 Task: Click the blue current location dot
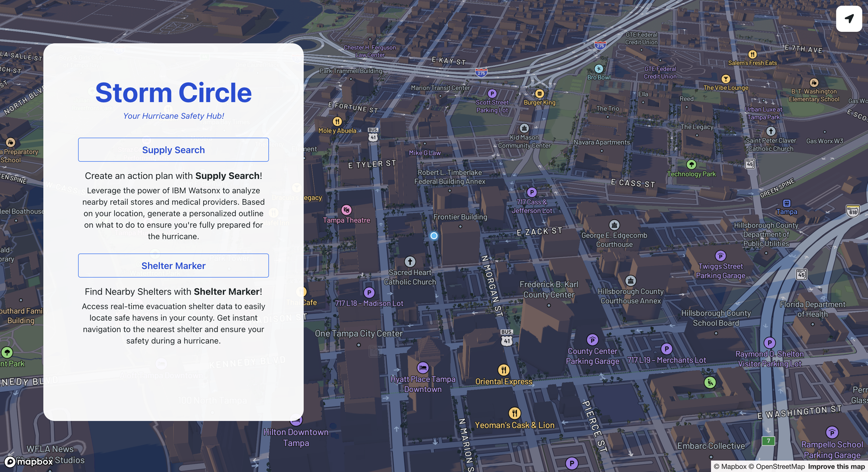pos(434,236)
